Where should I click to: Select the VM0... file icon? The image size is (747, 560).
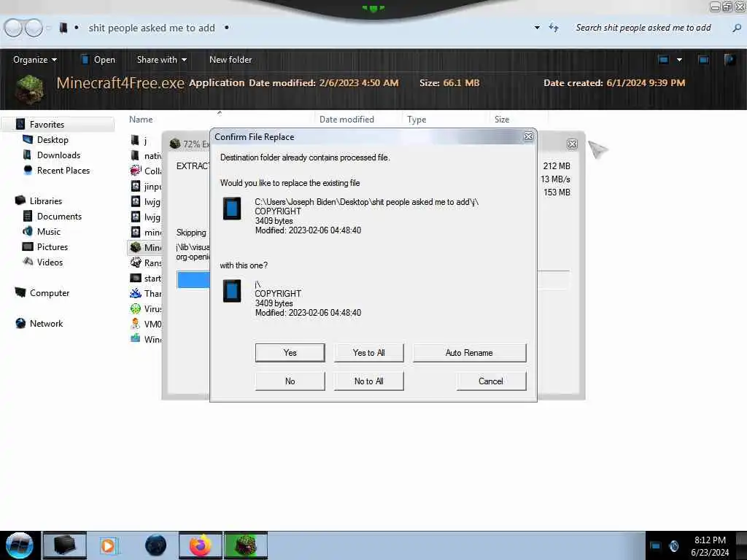[135, 324]
